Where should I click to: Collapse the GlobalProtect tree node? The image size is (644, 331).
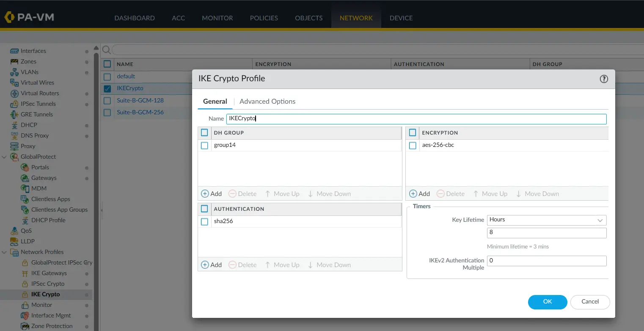(4, 157)
